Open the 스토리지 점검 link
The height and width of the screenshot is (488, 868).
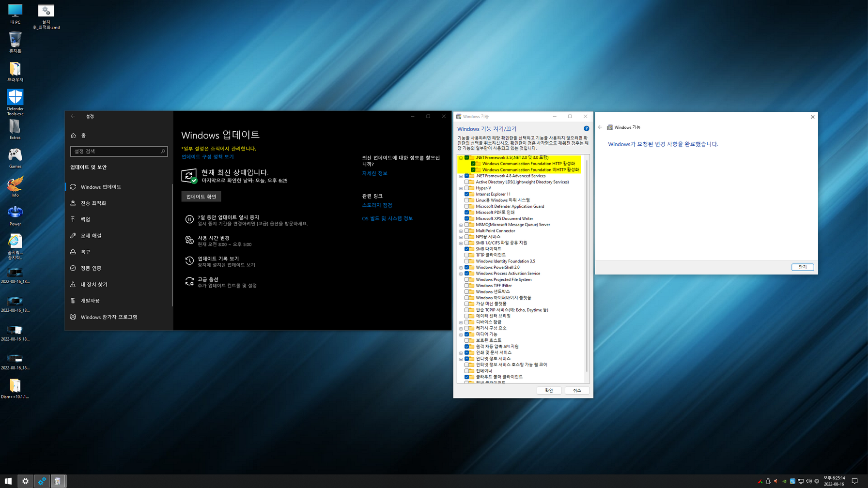click(x=377, y=205)
